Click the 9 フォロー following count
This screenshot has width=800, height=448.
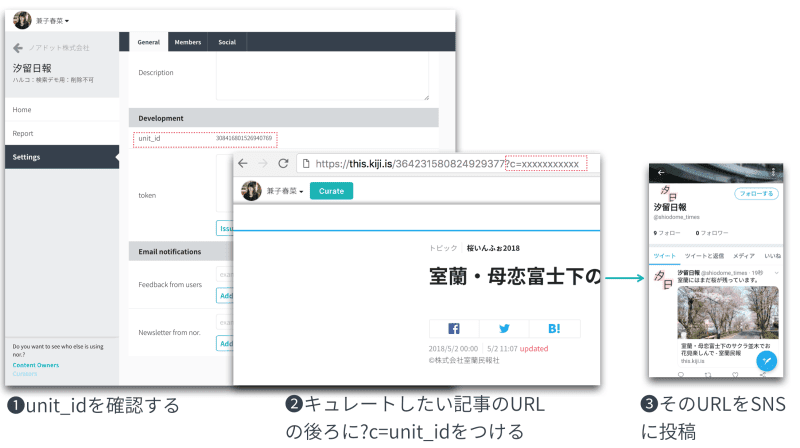pyautogui.click(x=667, y=233)
